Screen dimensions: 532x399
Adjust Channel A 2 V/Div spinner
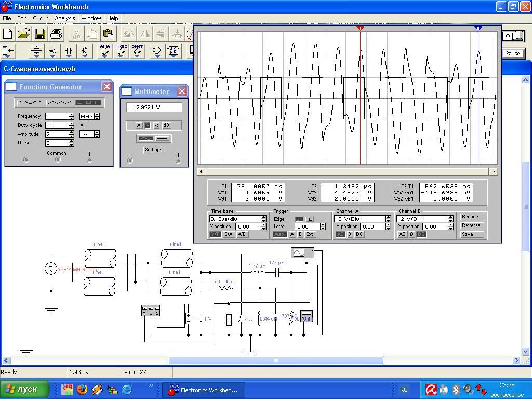(x=389, y=219)
